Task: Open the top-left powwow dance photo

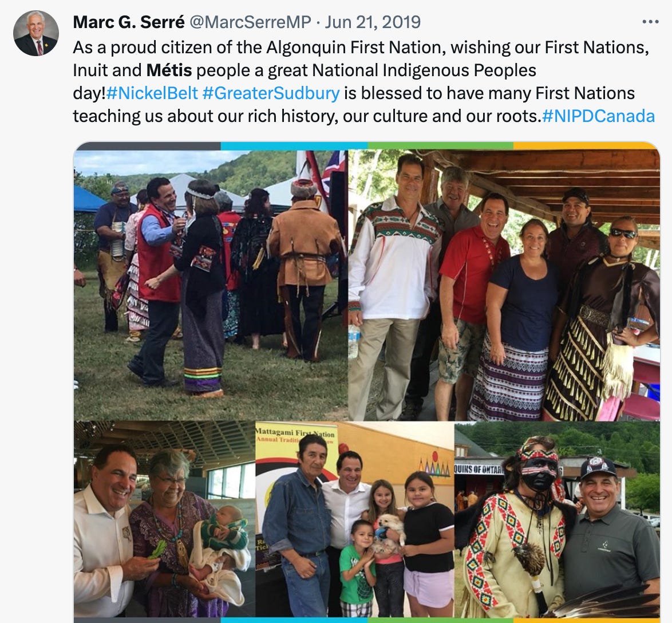Action: [211, 285]
